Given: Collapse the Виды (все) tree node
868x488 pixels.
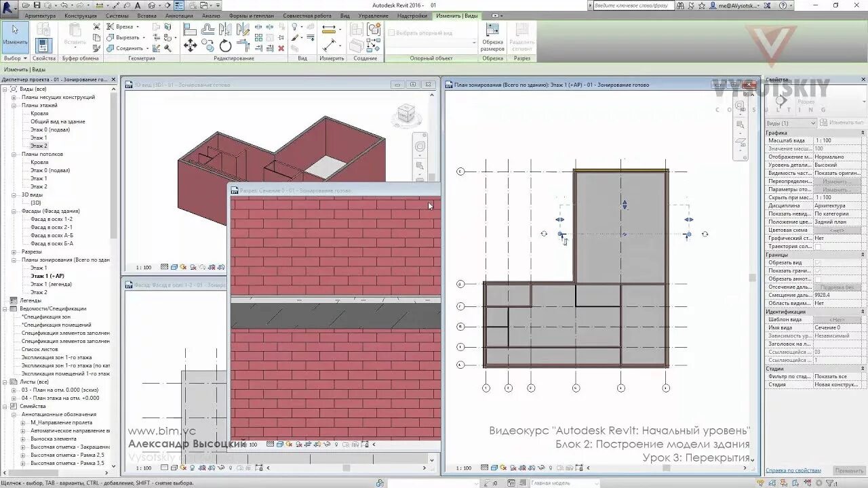Looking at the screenshot, I should (5, 89).
